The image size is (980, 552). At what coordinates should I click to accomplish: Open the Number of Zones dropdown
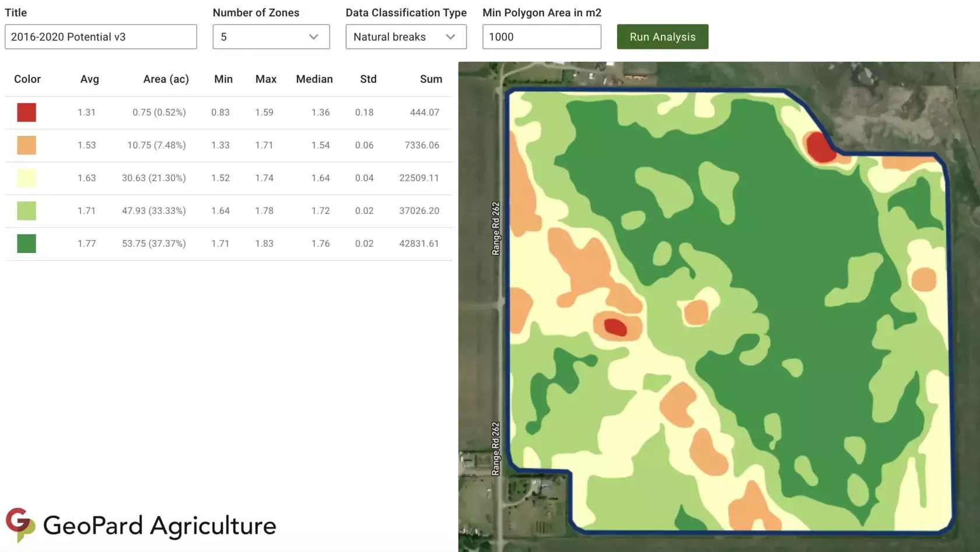point(271,36)
